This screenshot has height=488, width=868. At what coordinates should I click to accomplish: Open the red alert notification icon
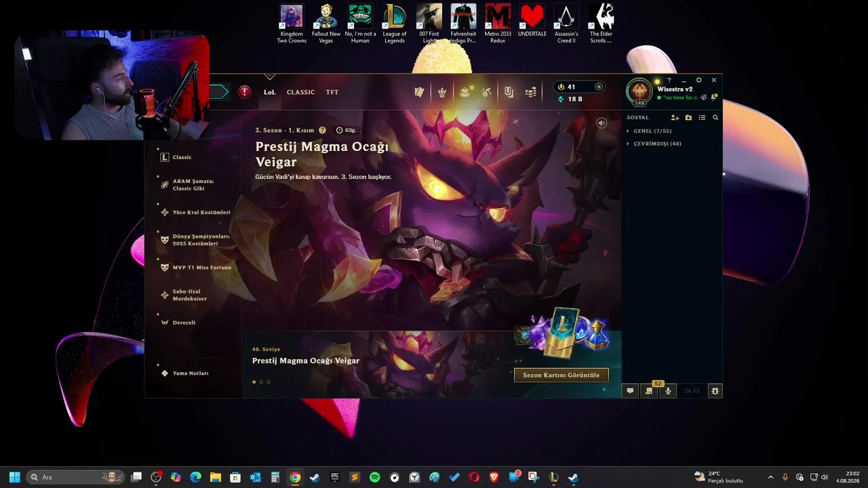pos(245,92)
